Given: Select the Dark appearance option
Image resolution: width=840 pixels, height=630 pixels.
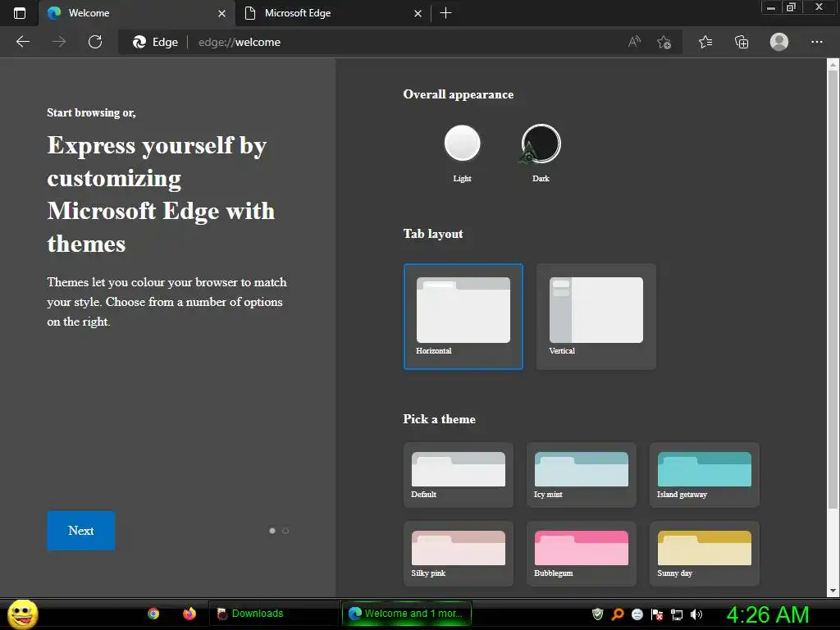Looking at the screenshot, I should click(541, 143).
